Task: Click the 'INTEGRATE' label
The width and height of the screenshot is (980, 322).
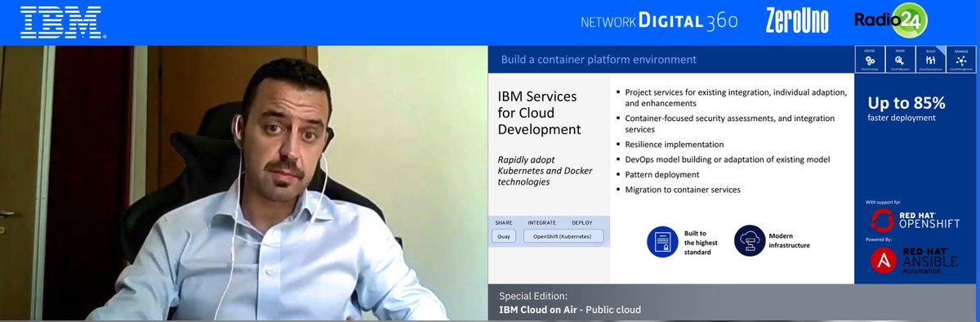Action: [x=541, y=221]
